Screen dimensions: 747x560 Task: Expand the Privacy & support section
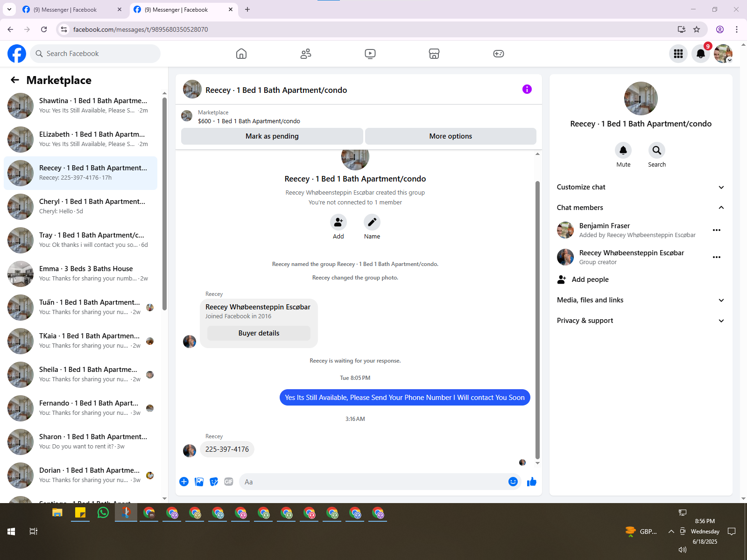point(641,321)
